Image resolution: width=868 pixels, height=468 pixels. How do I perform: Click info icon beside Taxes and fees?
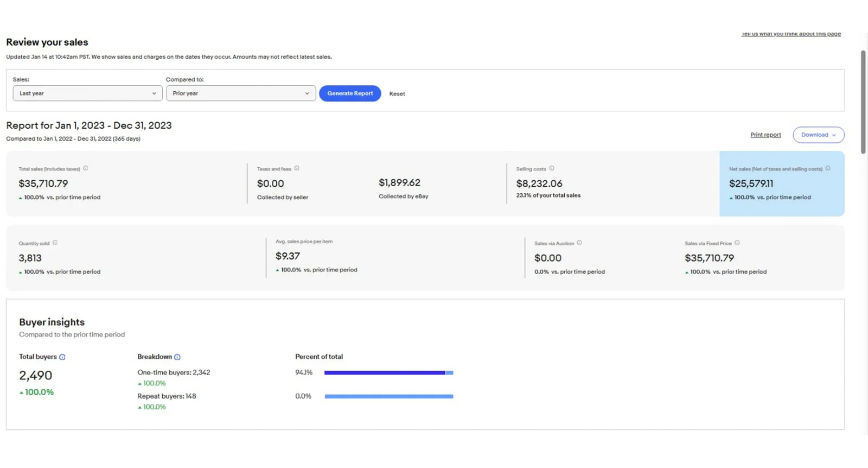click(297, 168)
